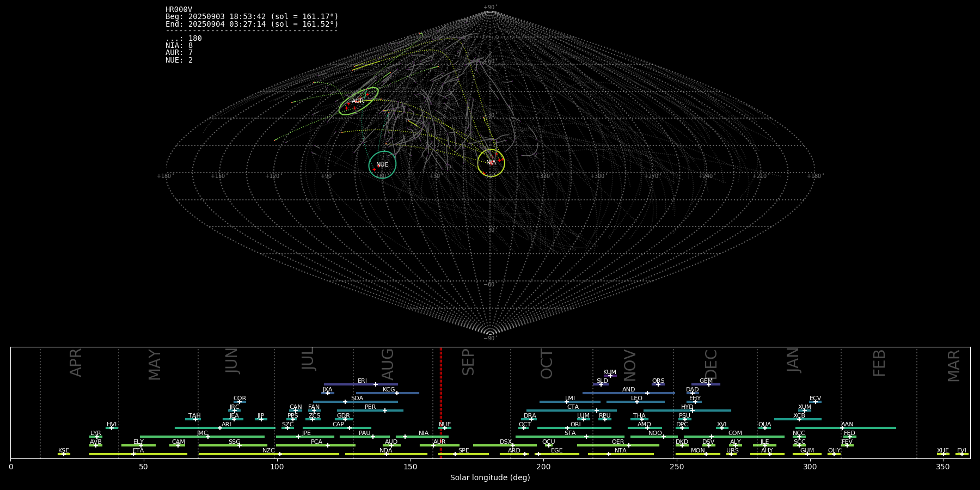Click the QUA shower label in timeline

(x=764, y=424)
